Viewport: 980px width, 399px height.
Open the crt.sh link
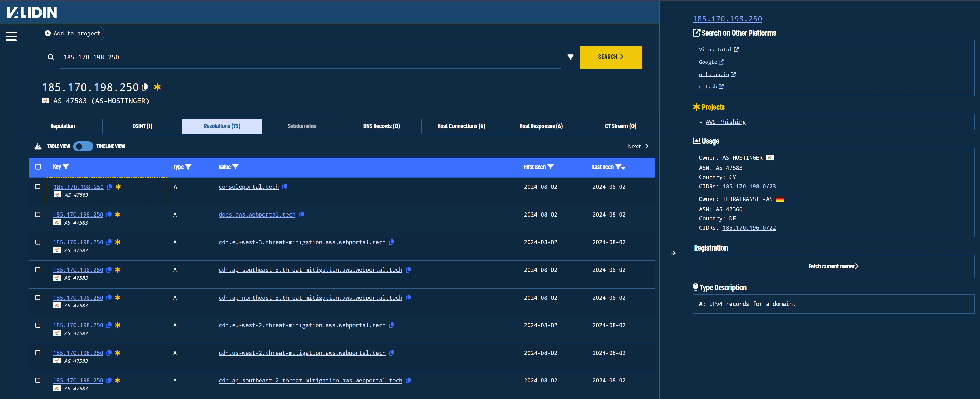pyautogui.click(x=711, y=86)
